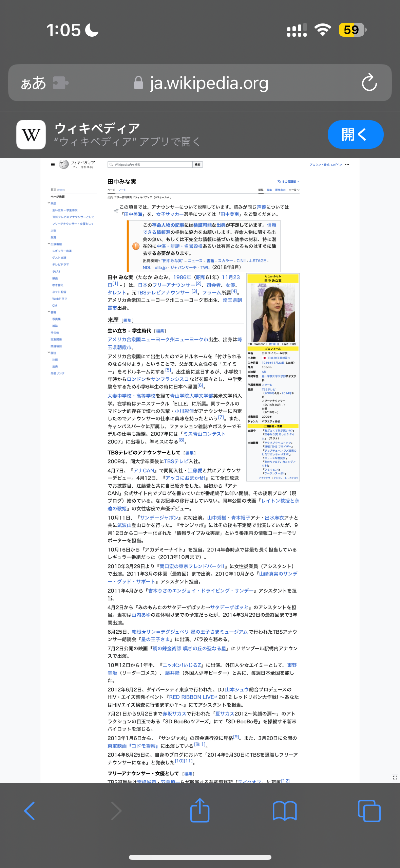Jump to ページ先頭 in contents
Viewport: 400px width, 868px height.
point(58,197)
